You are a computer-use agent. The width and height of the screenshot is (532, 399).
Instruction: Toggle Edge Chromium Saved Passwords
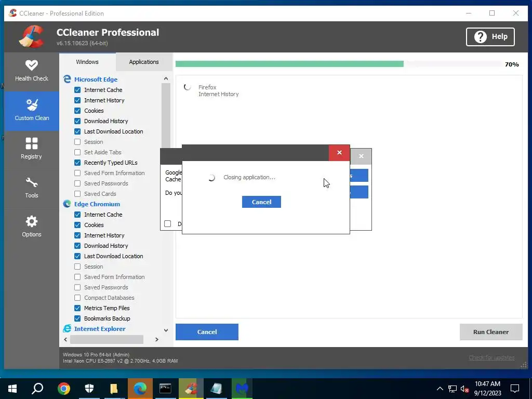click(x=77, y=287)
